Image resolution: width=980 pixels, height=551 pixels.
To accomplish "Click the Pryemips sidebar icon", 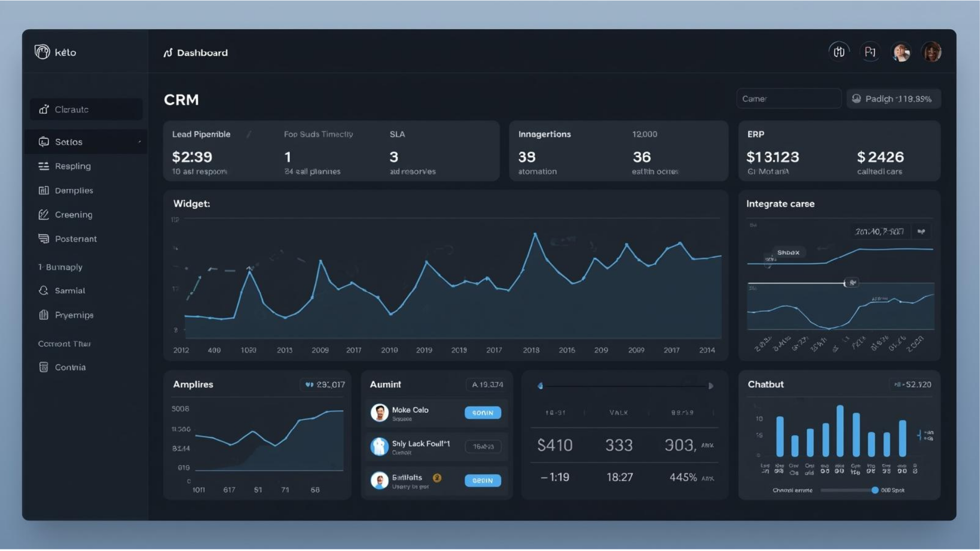I will click(x=44, y=315).
